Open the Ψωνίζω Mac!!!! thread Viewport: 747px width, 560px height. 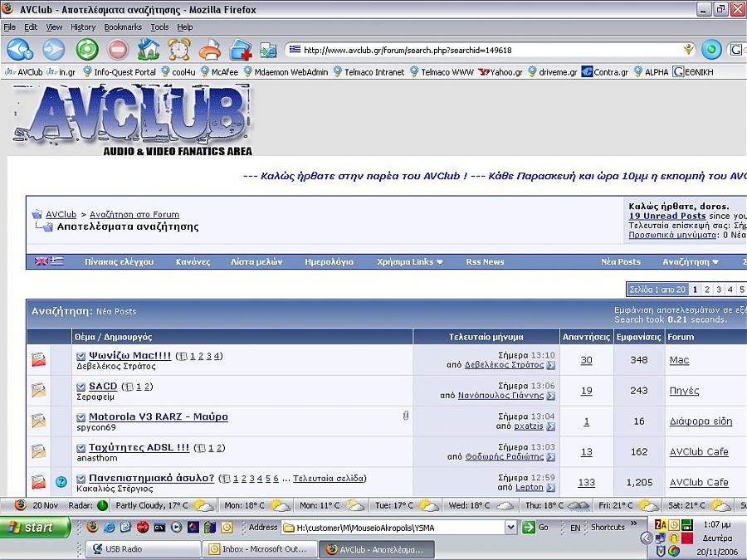pos(129,355)
